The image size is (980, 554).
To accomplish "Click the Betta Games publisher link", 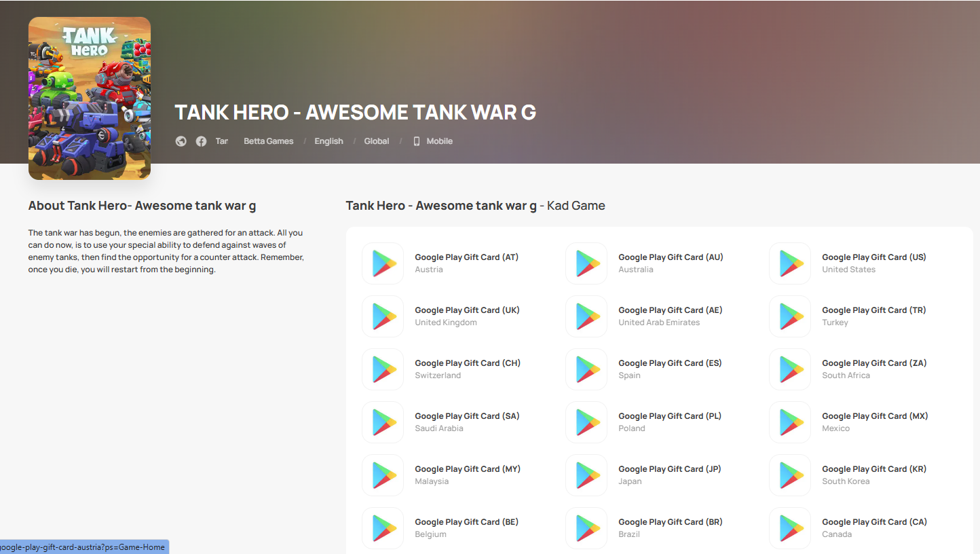I will [269, 141].
